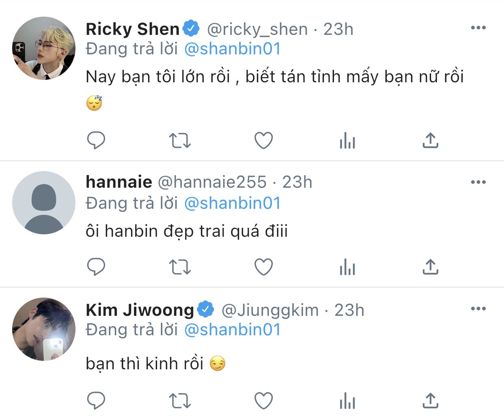Screen dimensions: 504x420
Task: Share Ricky Shen's tweet
Action: point(431,140)
